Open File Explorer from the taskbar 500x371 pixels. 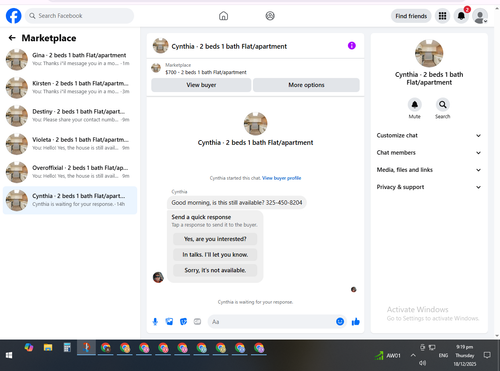coord(48,348)
